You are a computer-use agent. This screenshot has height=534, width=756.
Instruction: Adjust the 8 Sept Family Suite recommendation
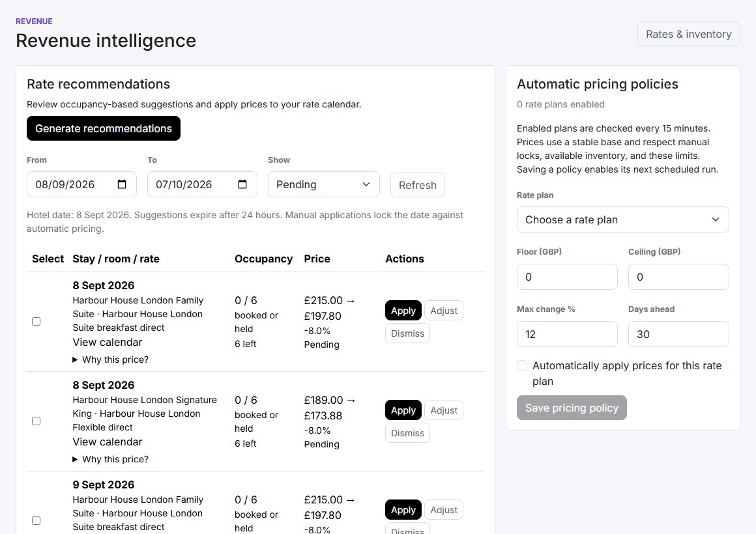click(444, 311)
